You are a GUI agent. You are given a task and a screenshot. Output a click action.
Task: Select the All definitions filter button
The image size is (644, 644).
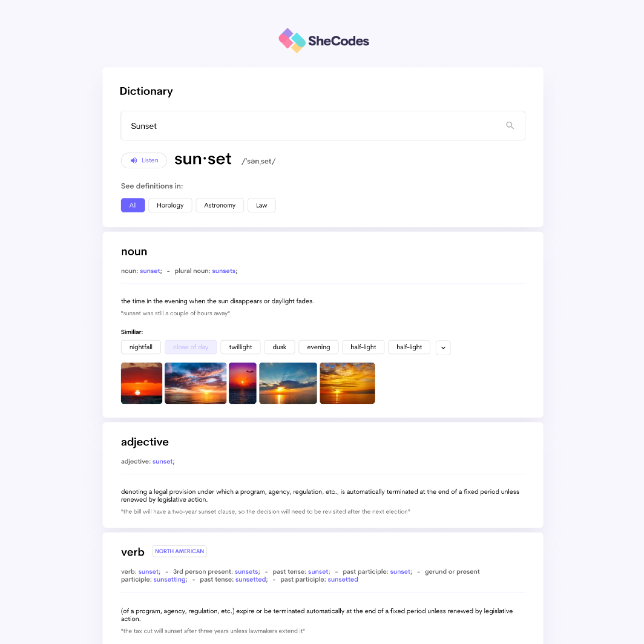coord(132,205)
